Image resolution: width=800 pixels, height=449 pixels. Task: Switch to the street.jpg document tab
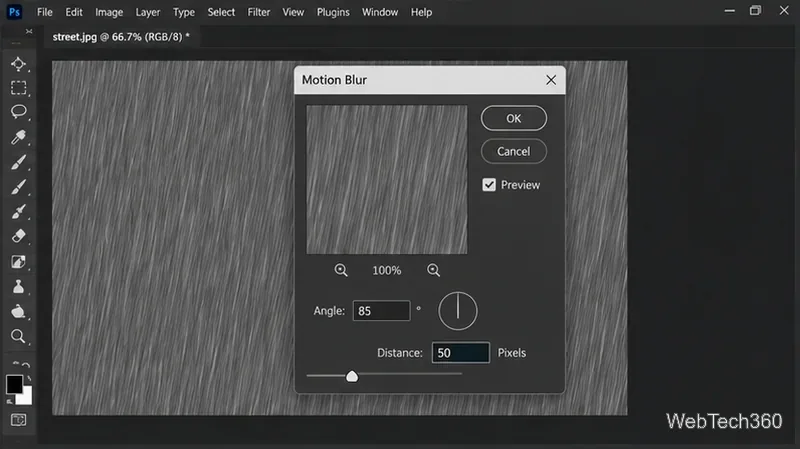(x=121, y=37)
